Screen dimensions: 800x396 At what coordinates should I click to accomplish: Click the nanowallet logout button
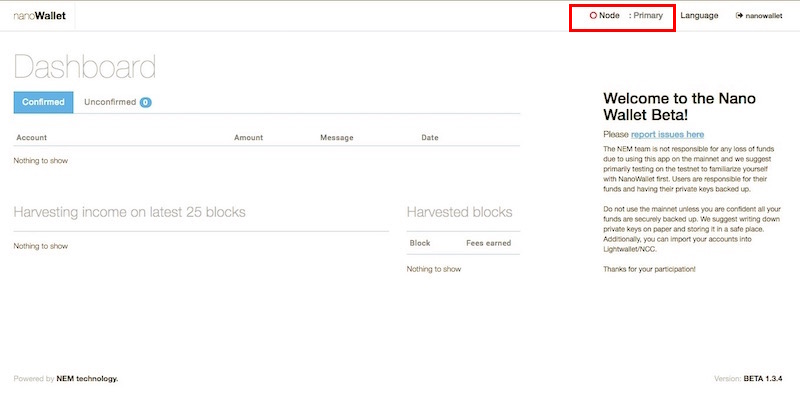(x=759, y=16)
